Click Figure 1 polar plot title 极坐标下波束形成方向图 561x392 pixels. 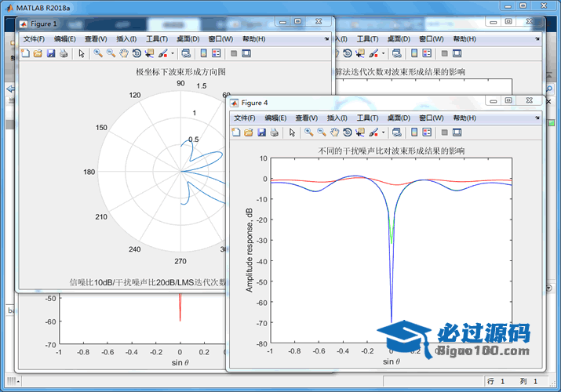(x=180, y=72)
